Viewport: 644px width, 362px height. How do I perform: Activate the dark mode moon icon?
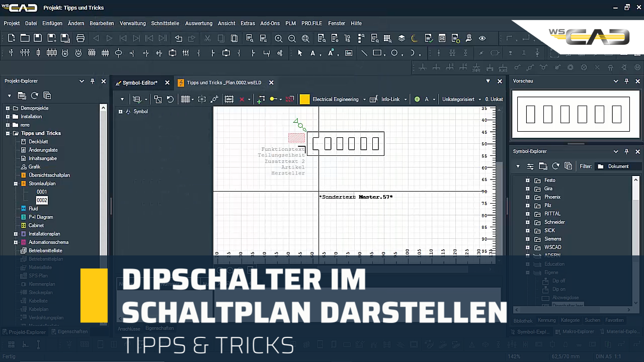click(414, 38)
